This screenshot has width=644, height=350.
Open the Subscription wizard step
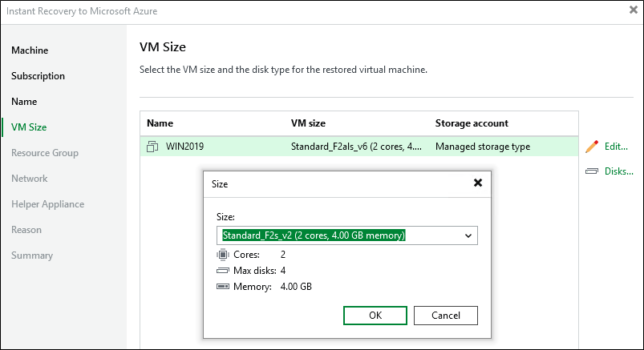point(38,76)
